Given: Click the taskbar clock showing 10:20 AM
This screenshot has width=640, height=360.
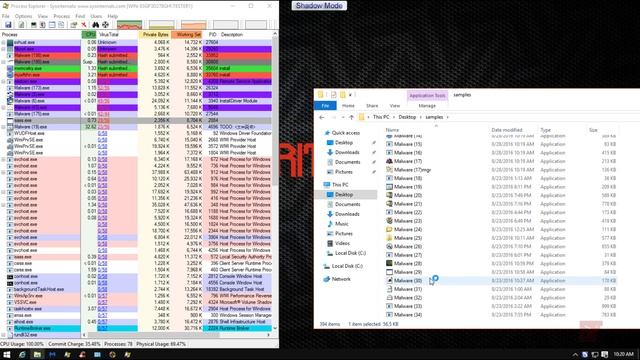Looking at the screenshot, I should pos(623,354).
